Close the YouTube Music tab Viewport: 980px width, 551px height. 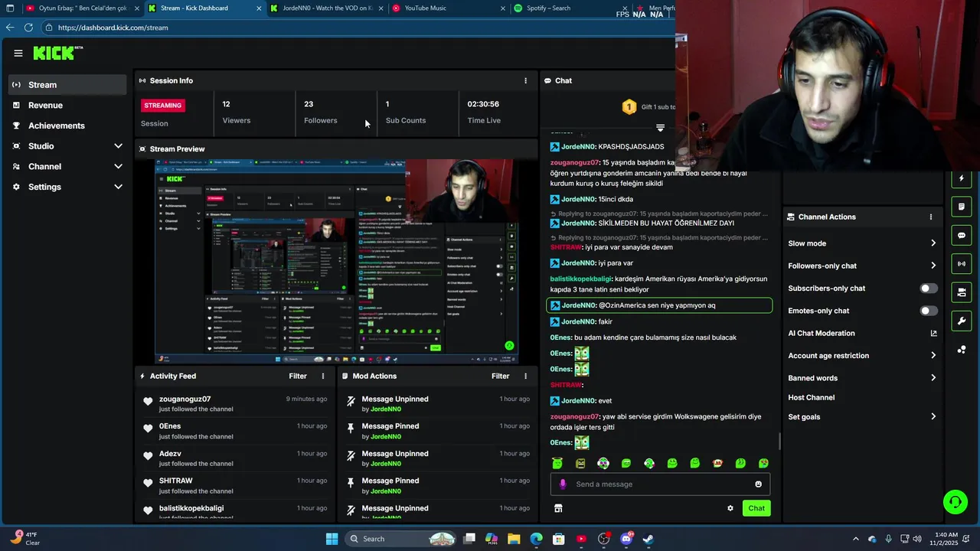[x=503, y=8]
